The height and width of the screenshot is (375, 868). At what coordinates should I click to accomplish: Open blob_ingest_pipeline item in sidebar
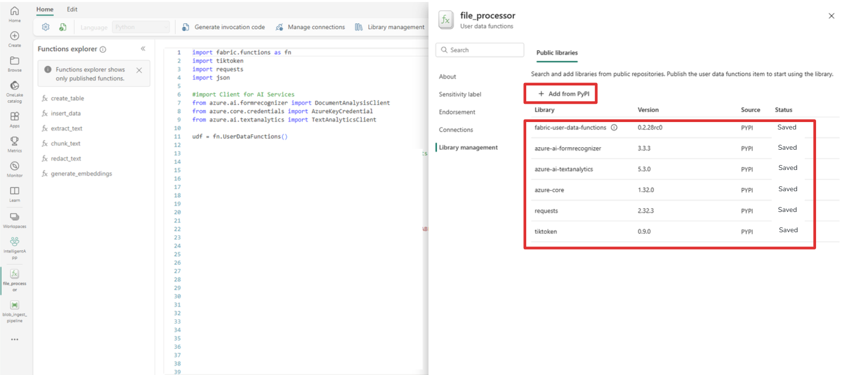[x=15, y=311]
